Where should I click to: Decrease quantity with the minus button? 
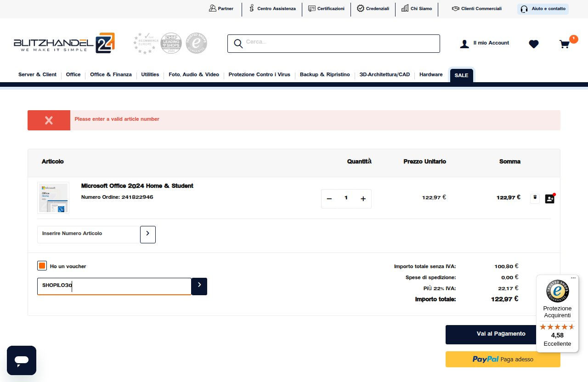329,198
